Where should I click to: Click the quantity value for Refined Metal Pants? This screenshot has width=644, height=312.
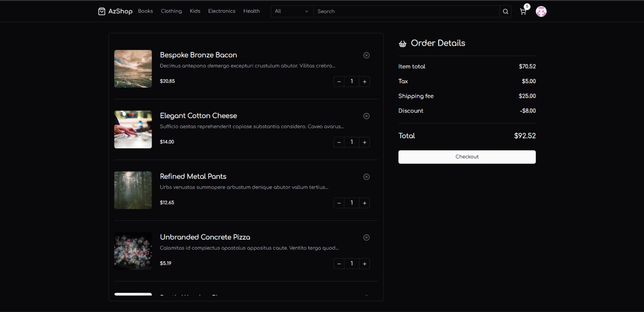coord(352,203)
